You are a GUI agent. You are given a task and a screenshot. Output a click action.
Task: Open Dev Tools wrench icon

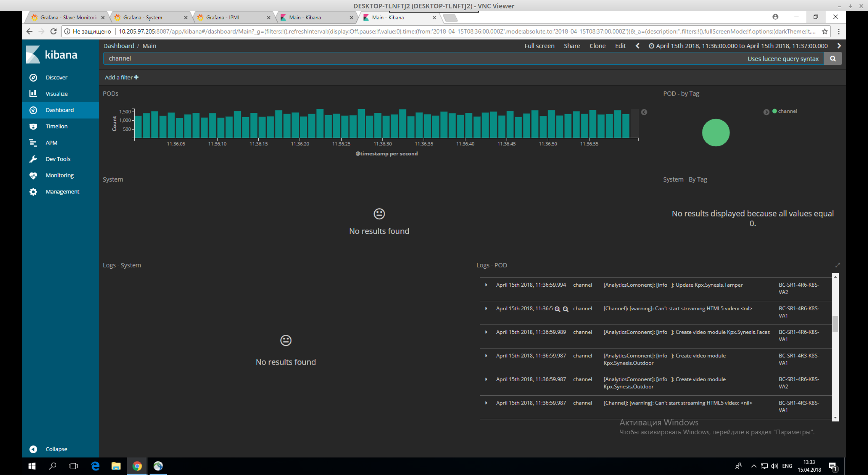pos(33,159)
